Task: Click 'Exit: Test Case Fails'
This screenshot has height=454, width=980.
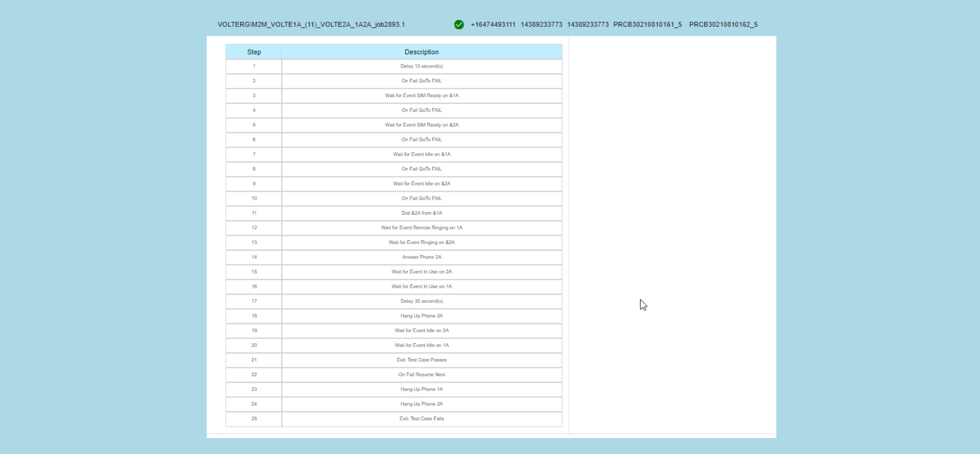Action: pos(422,419)
